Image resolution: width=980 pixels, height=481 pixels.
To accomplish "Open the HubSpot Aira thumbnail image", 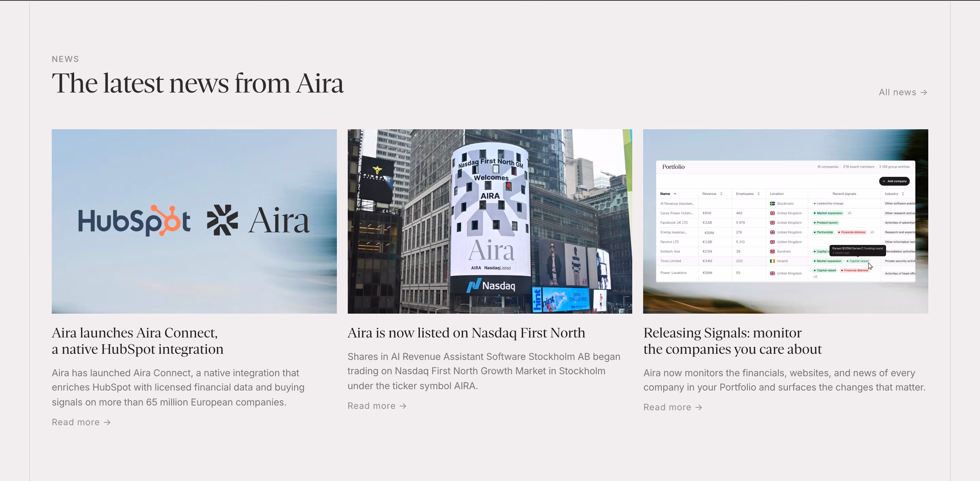I will (194, 221).
